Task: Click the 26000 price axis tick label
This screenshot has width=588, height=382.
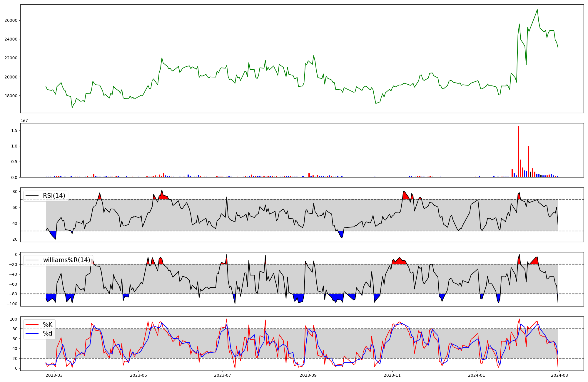Action: 11,20
